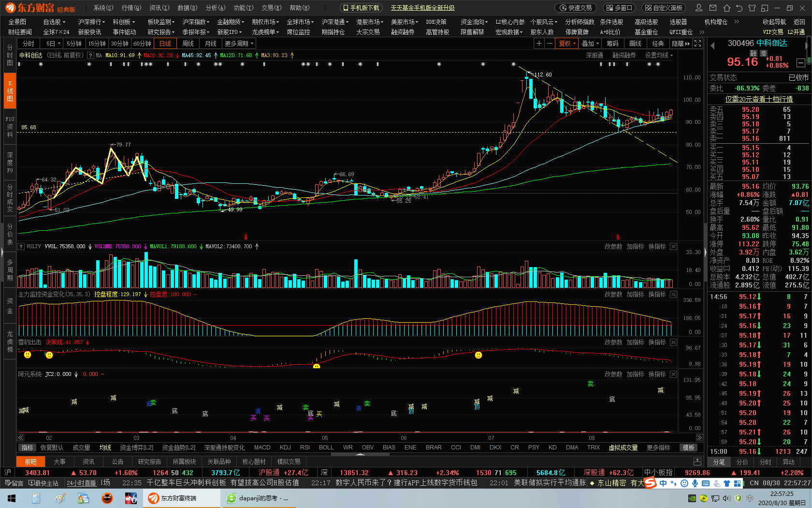The width and height of the screenshot is (812, 508).
Task: Click the 快速交易 button
Action: tap(576, 8)
